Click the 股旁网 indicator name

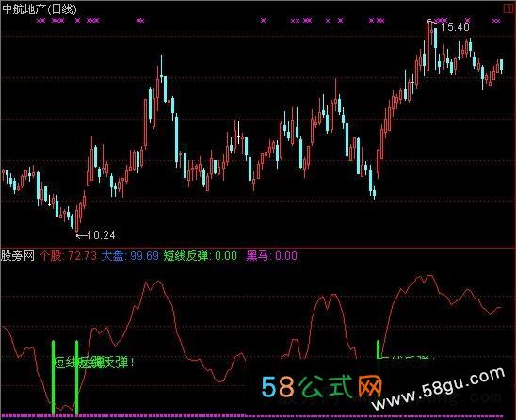[x=18, y=256]
